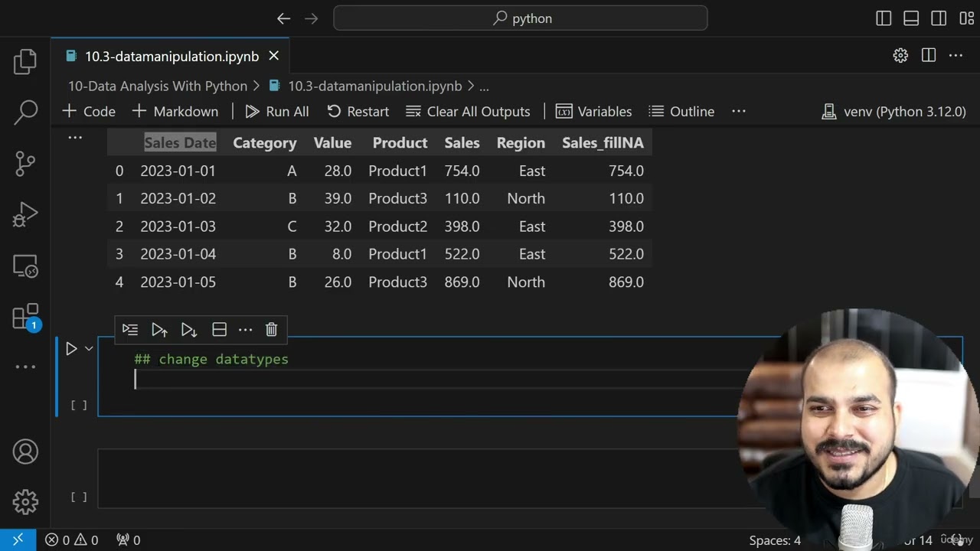Toggle the bottom panel layout icon

(911, 18)
